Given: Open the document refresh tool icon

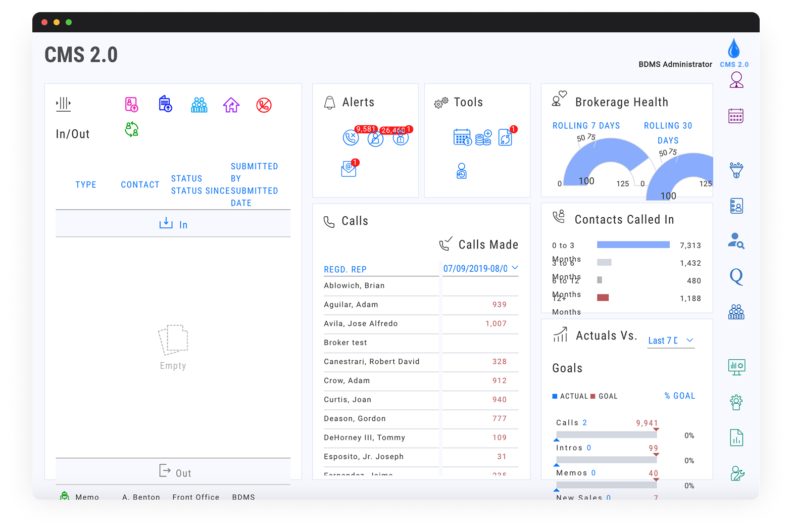Looking at the screenshot, I should [505, 137].
